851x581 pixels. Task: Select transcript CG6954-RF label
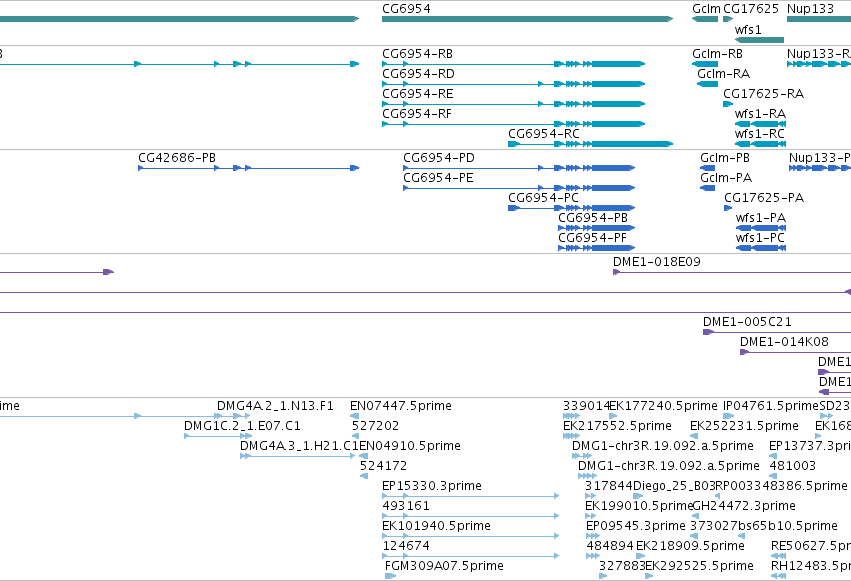pos(417,114)
